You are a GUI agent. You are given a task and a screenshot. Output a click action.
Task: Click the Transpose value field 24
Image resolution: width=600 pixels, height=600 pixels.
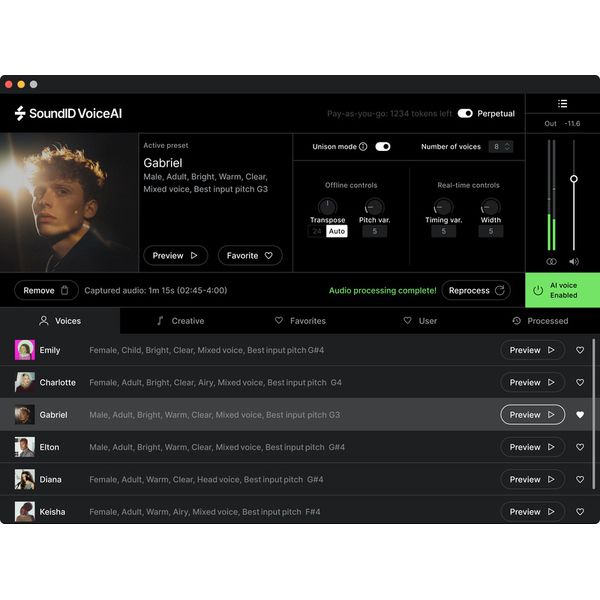317,231
